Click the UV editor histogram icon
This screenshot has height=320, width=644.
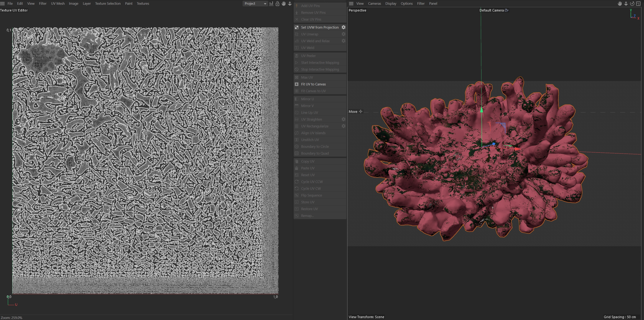point(271,3)
